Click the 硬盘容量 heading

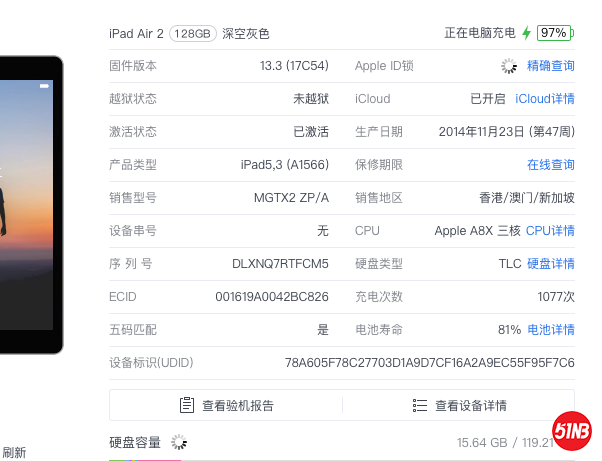coord(135,443)
